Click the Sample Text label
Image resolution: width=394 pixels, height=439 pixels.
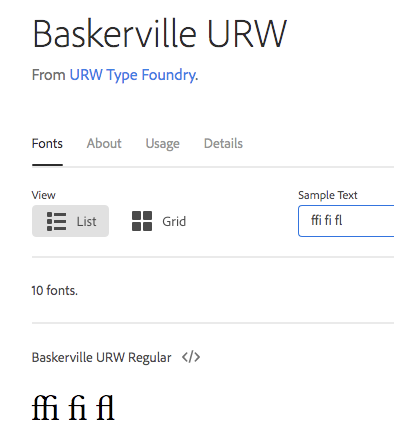point(328,195)
